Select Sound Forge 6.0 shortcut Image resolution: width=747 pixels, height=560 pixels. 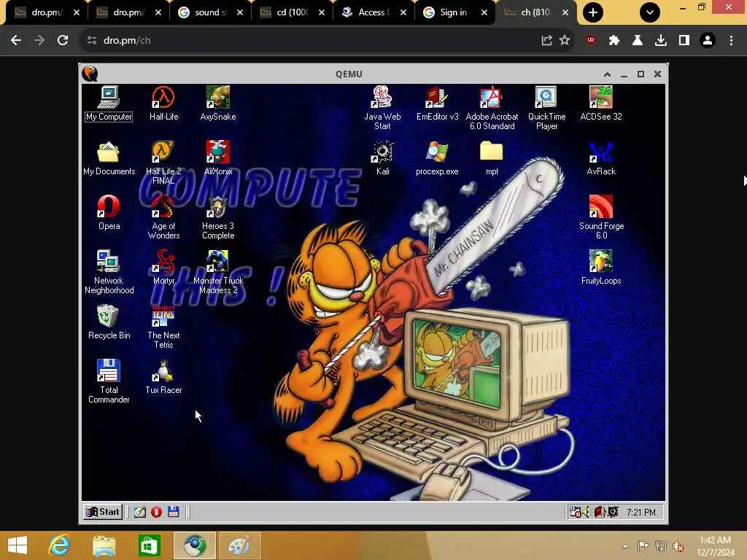pos(601,217)
